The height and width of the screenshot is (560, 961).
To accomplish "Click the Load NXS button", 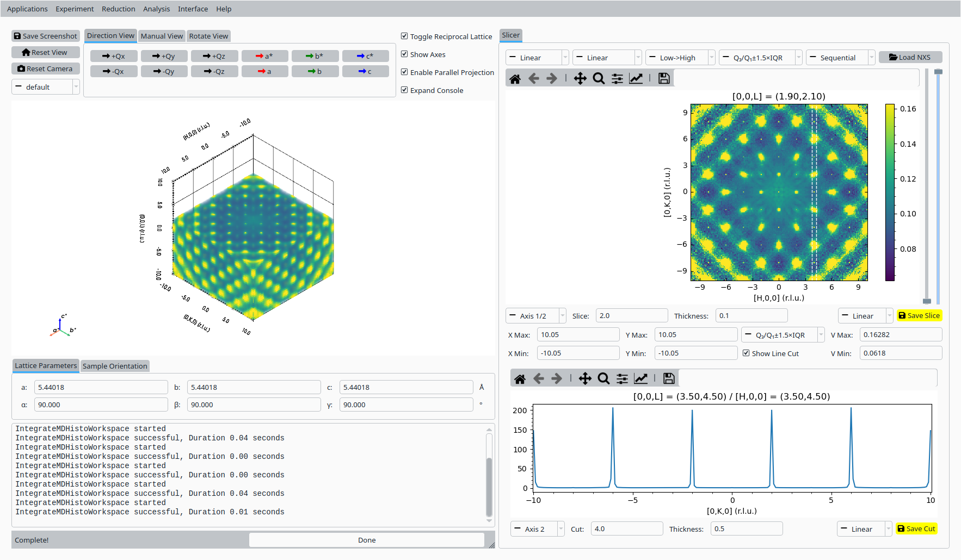I will pos(910,58).
